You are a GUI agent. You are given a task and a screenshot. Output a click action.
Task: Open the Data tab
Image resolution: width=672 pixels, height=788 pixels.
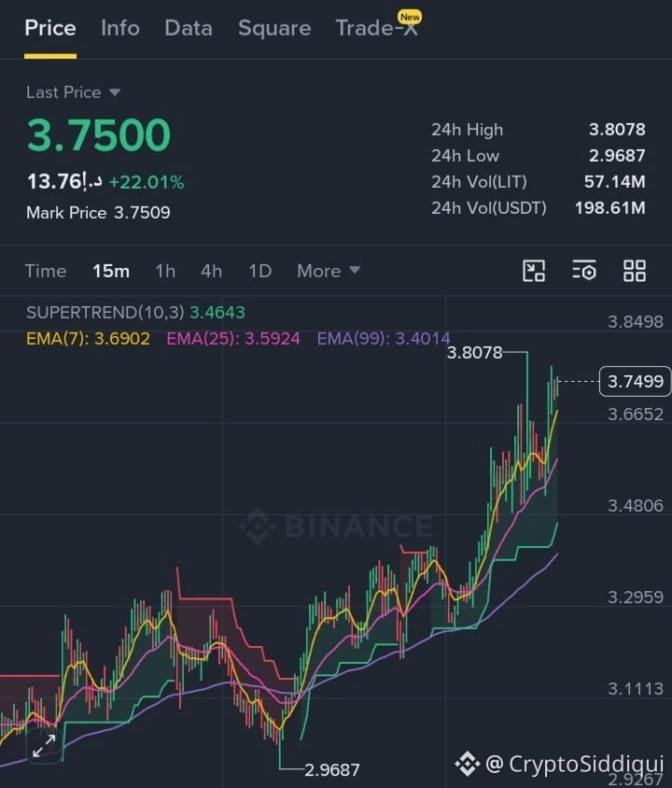pyautogui.click(x=189, y=28)
